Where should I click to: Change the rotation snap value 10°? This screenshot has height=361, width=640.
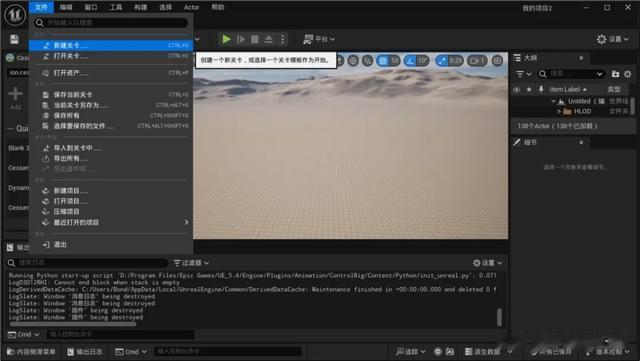point(422,61)
